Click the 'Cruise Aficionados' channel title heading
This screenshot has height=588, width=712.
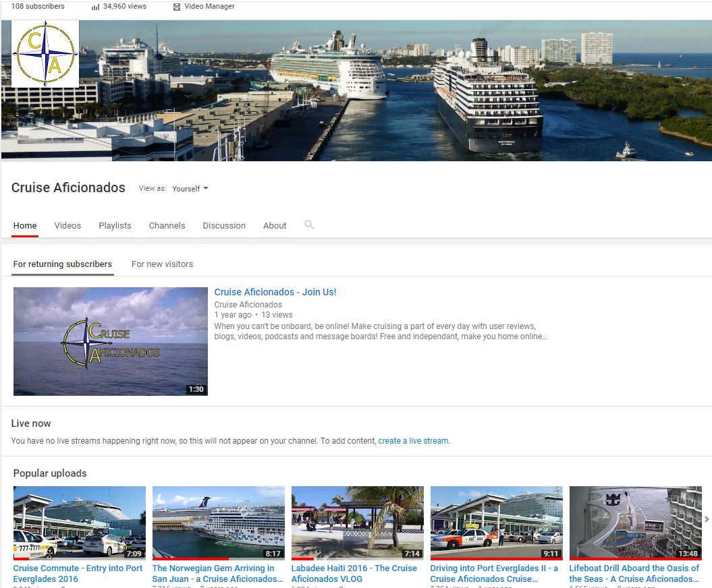(x=68, y=187)
